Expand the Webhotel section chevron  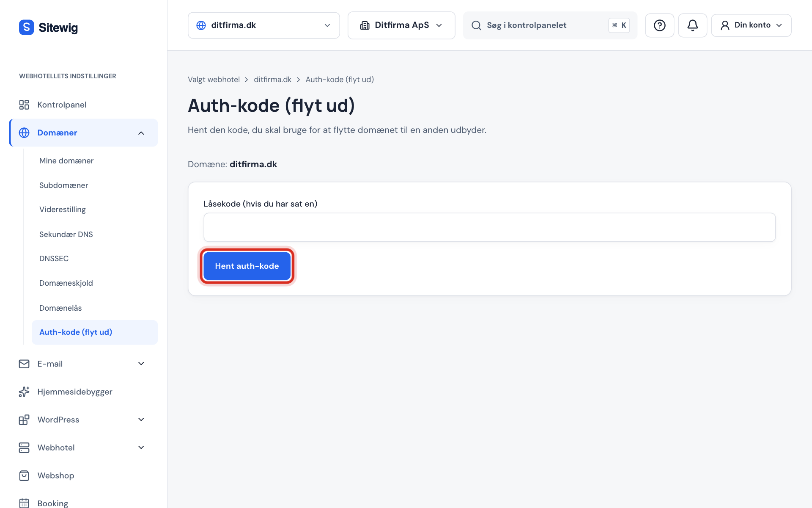point(141,447)
